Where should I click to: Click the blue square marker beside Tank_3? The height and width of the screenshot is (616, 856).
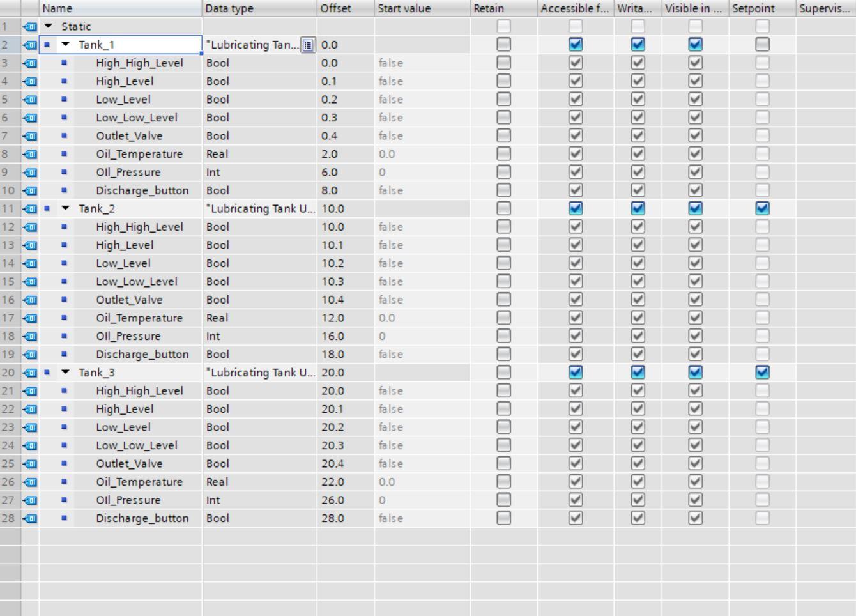tap(47, 372)
